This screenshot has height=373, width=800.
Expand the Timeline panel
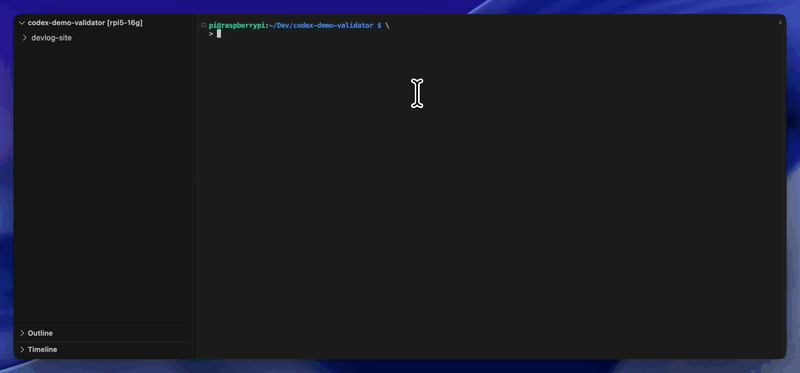[22, 350]
